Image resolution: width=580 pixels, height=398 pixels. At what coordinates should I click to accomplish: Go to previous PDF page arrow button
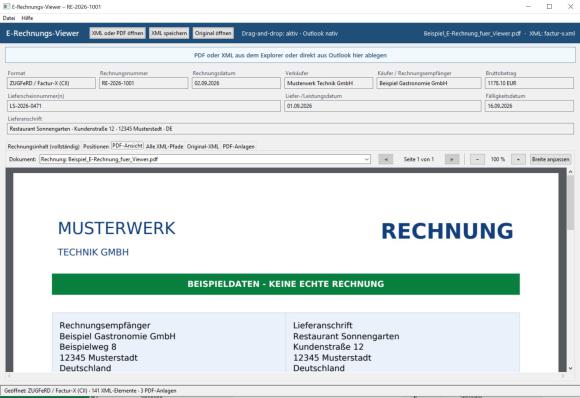[x=385, y=159]
